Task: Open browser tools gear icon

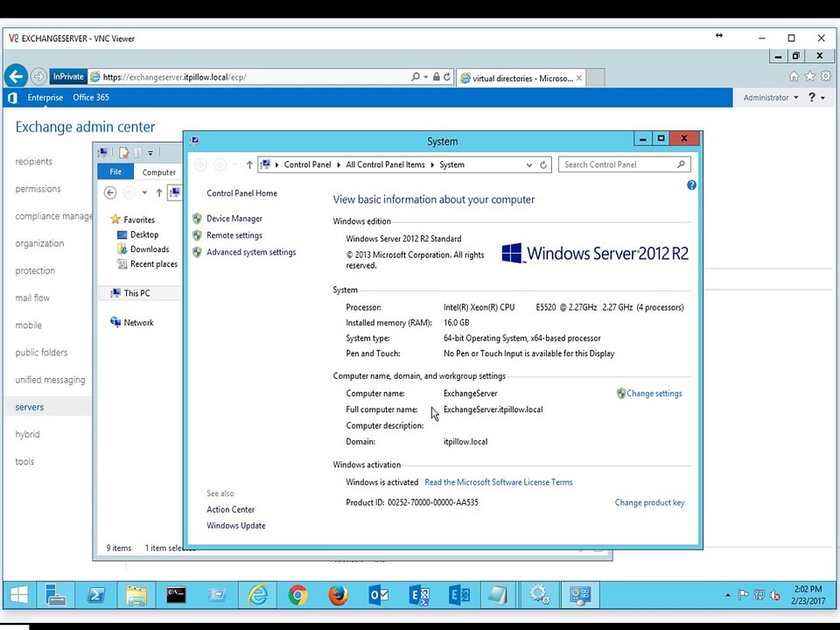Action: coord(825,76)
